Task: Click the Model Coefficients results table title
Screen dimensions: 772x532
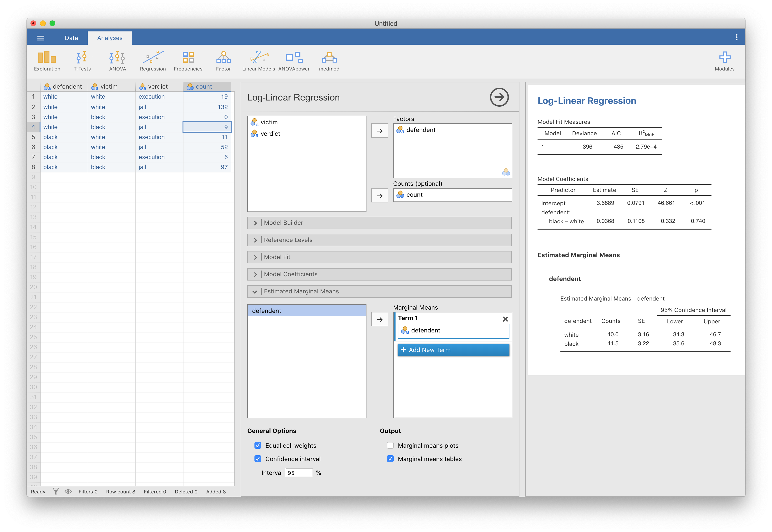Action: coord(563,179)
